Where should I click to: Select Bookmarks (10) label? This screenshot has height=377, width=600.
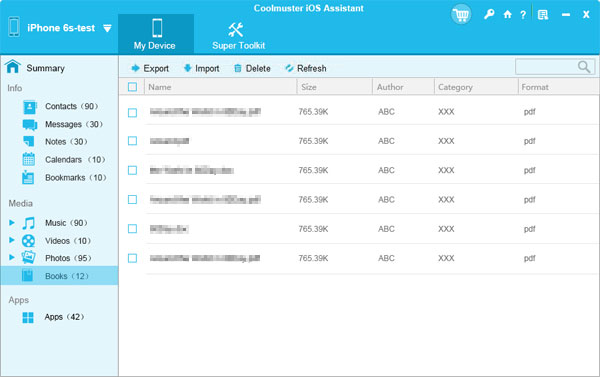[76, 178]
